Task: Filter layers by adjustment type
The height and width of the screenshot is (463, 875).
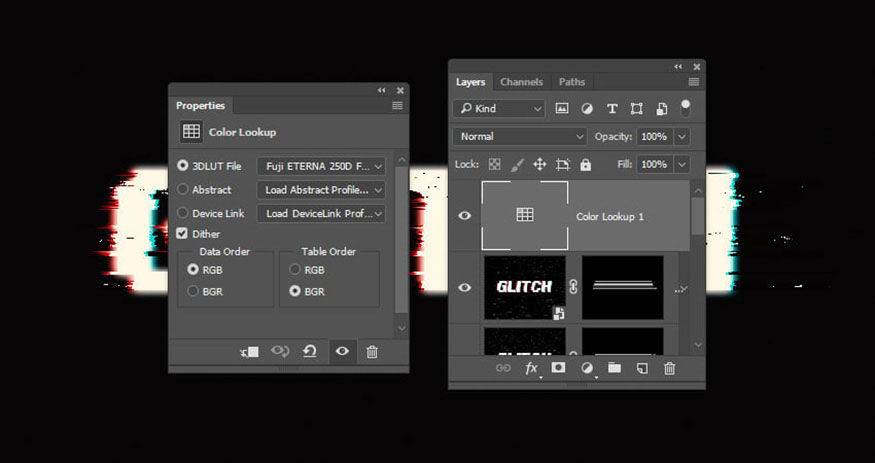Action: (x=587, y=109)
